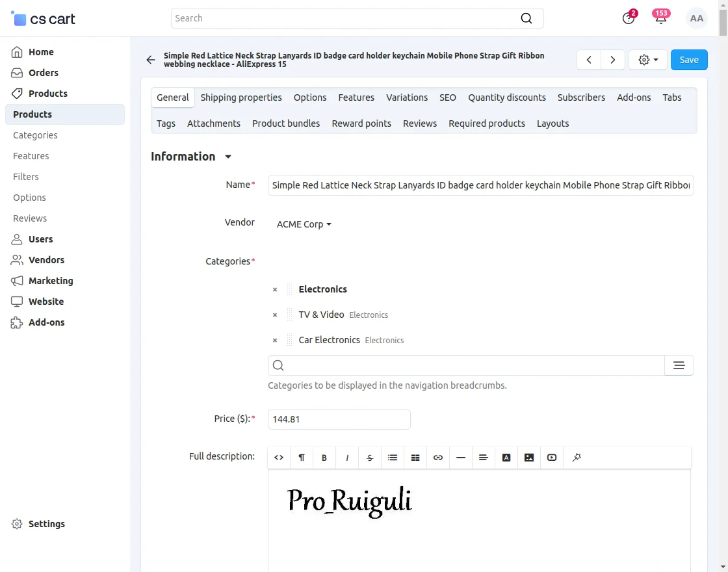
Task: Apply bold formatting in description editor
Action: pyautogui.click(x=324, y=458)
